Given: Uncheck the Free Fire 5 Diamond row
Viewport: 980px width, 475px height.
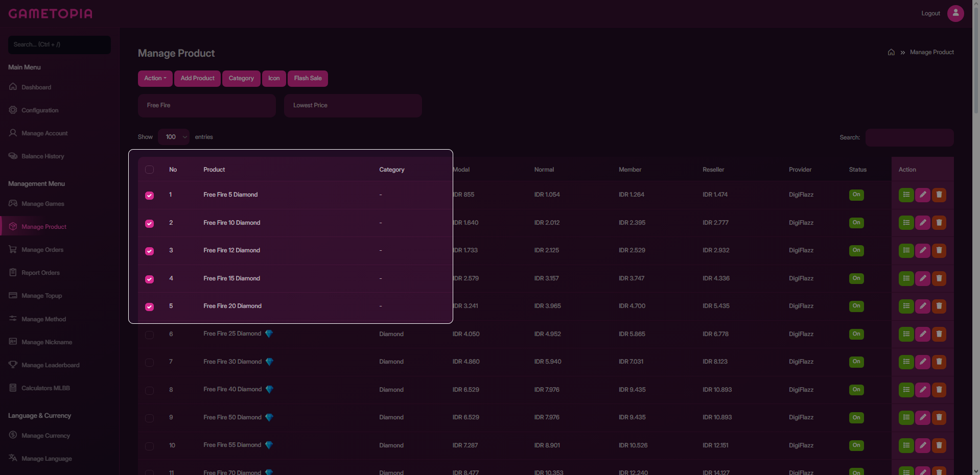Looking at the screenshot, I should tap(149, 196).
